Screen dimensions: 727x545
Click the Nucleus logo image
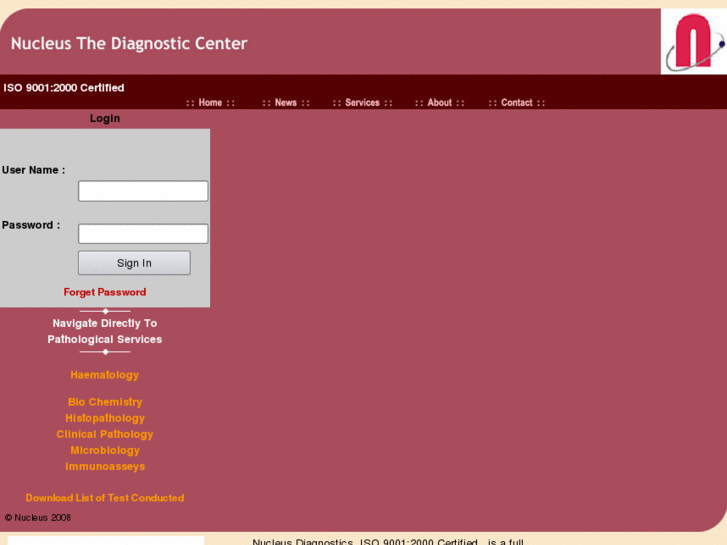tap(694, 41)
